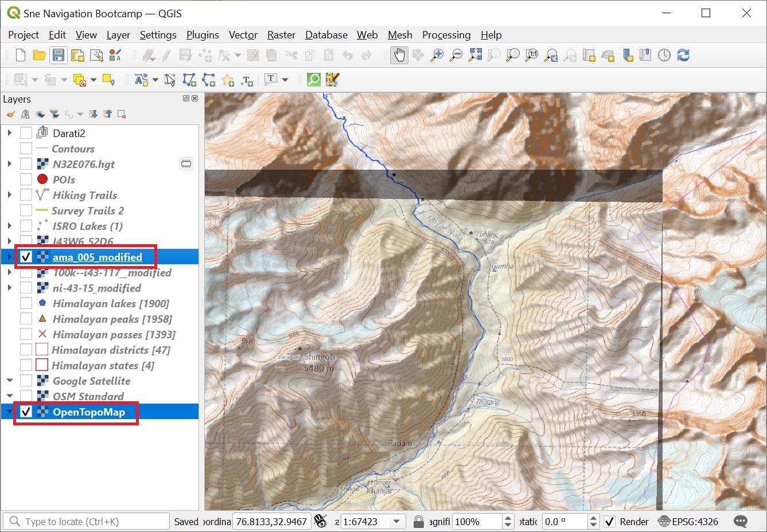Open the New Print Layout tool
Screen dimensions: 767x532
pos(77,55)
